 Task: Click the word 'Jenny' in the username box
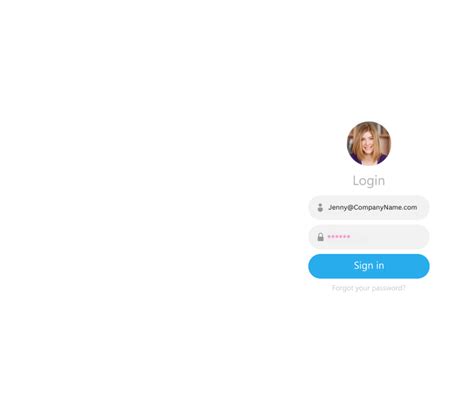pos(337,207)
